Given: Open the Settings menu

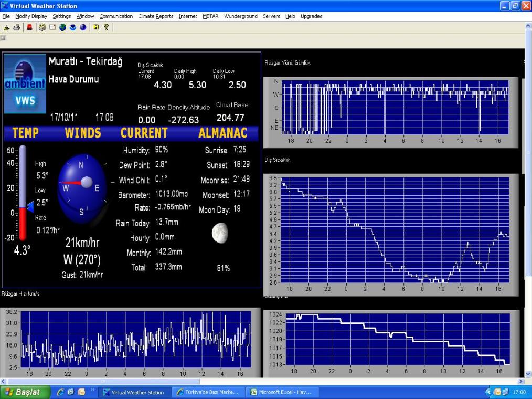Looking at the screenshot, I should pyautogui.click(x=61, y=16).
